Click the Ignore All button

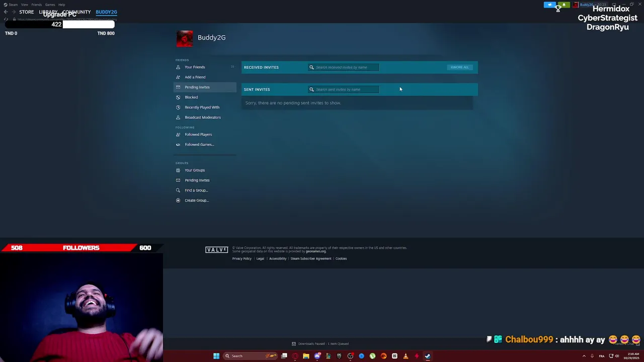pos(459,67)
